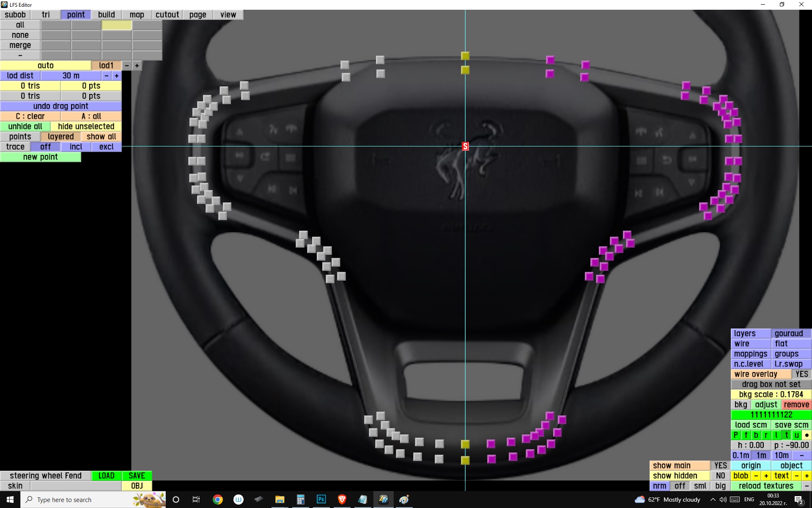
Task: Open Paint from the taskbar
Action: 404,500
